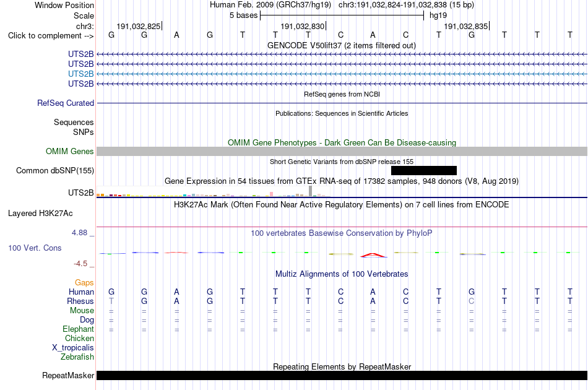Viewport: 588px width, 390px height.
Task: Open the H3K27Ac Mark ENCODE track title
Action: 342,205
